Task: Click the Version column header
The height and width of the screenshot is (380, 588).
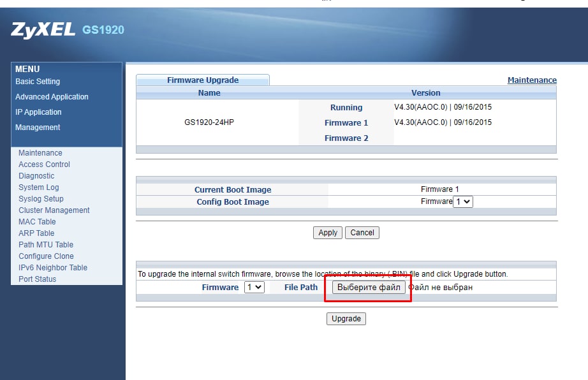Action: coord(425,93)
